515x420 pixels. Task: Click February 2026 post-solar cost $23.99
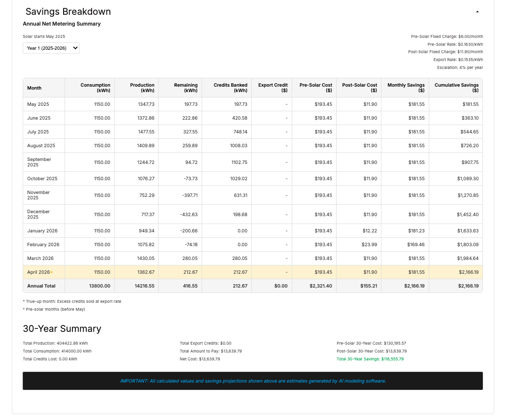click(370, 244)
